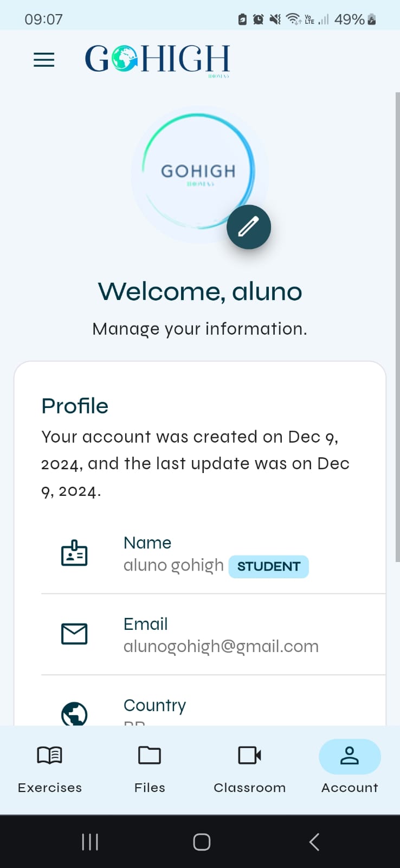The width and height of the screenshot is (400, 868).
Task: Tap the name aluno gohigh
Action: 173,565
